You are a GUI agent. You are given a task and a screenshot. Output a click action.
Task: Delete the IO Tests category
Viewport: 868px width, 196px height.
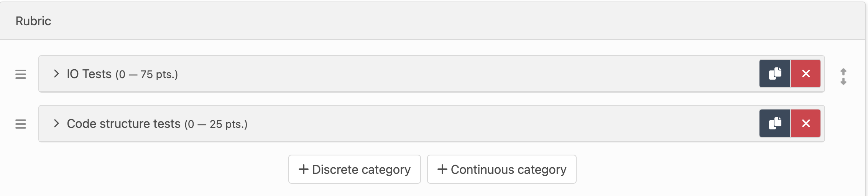[806, 73]
